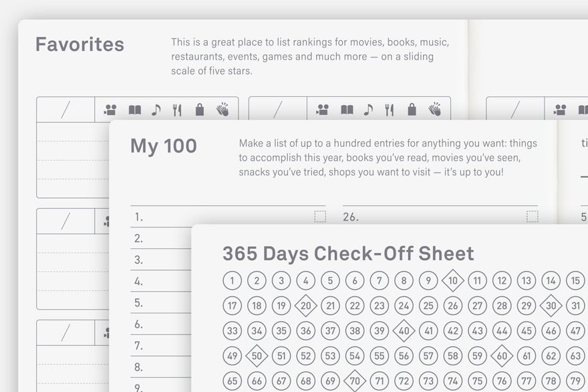Select the open book icon in second Favorites box
Viewport: 588px width, 392px height.
347,110
